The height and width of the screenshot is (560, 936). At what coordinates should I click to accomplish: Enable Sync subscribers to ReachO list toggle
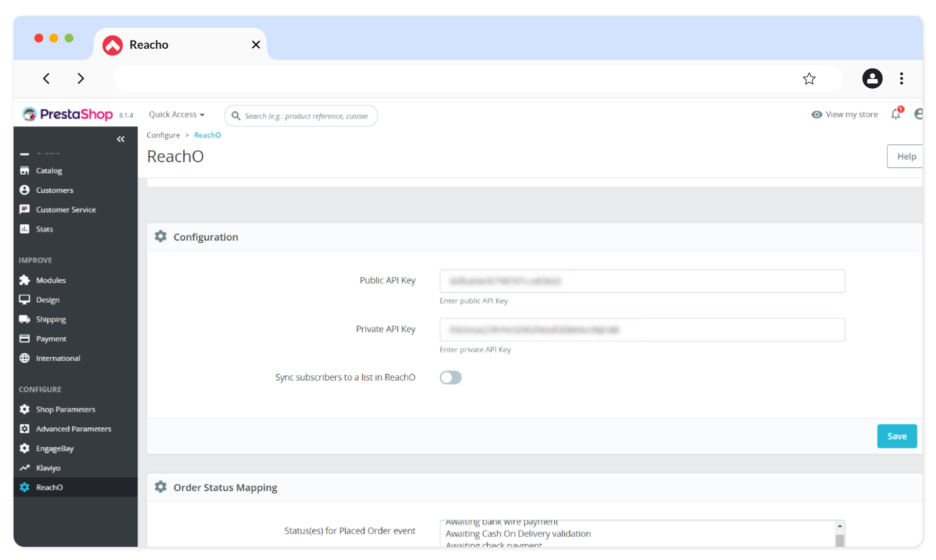click(x=450, y=378)
